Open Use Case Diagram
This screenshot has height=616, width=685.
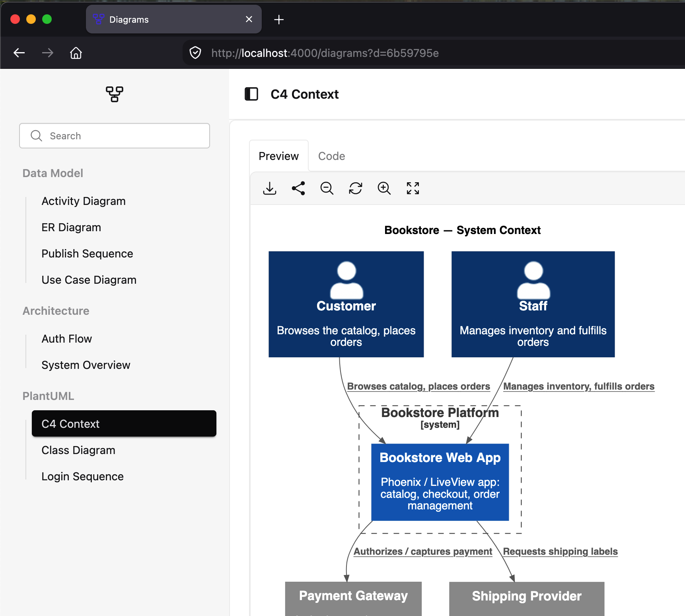tap(89, 280)
